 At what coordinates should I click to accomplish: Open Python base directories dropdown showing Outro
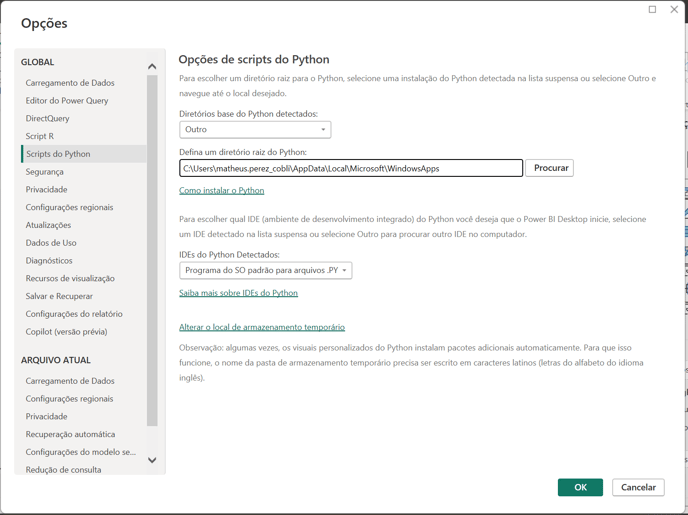tap(255, 130)
